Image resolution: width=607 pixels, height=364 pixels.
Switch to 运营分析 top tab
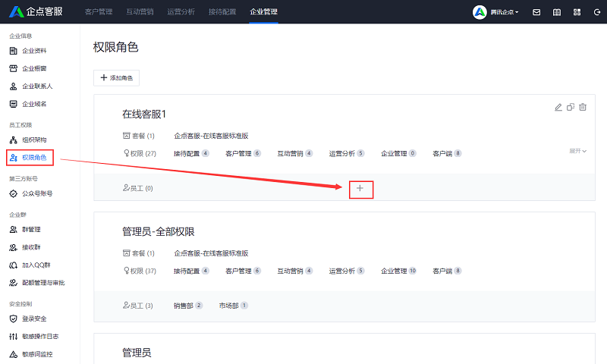coord(181,12)
